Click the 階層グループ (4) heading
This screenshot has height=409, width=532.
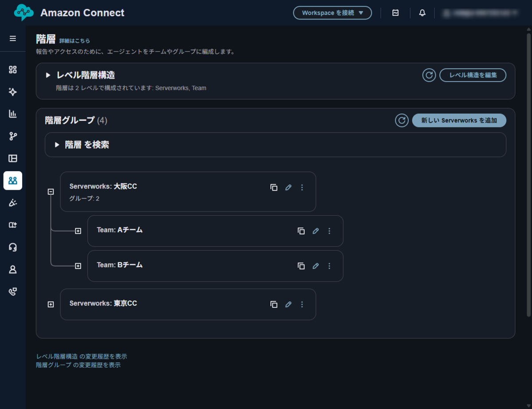coord(76,120)
